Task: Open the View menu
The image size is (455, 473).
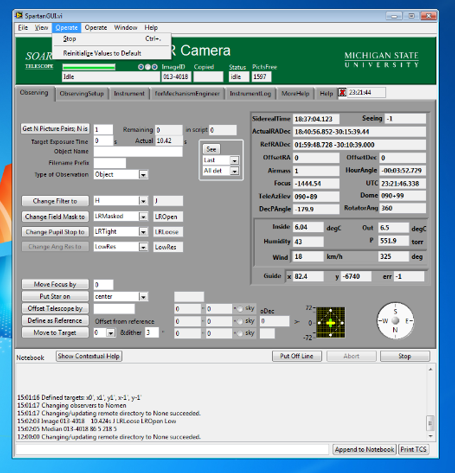Action: [41, 28]
